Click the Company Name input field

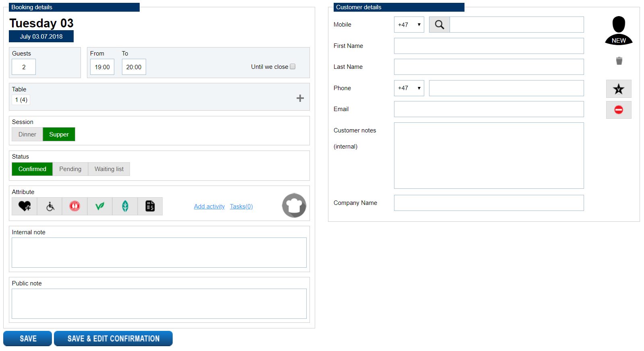489,203
